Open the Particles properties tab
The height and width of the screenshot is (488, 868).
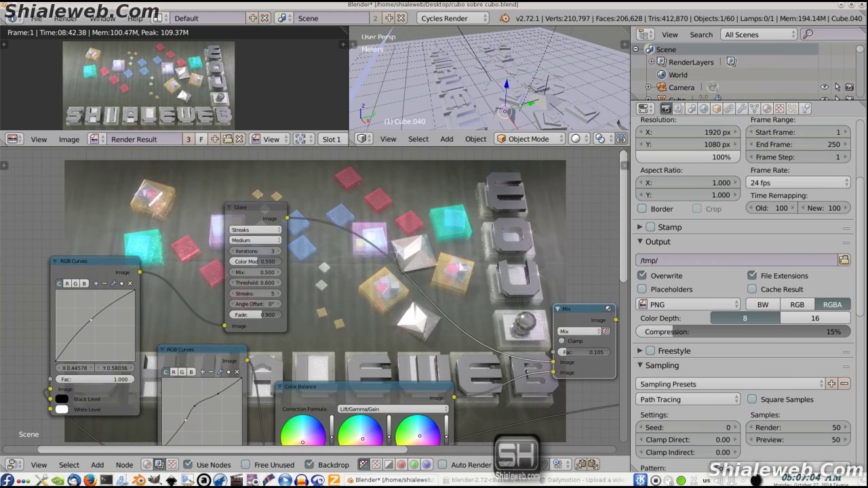tap(792, 108)
